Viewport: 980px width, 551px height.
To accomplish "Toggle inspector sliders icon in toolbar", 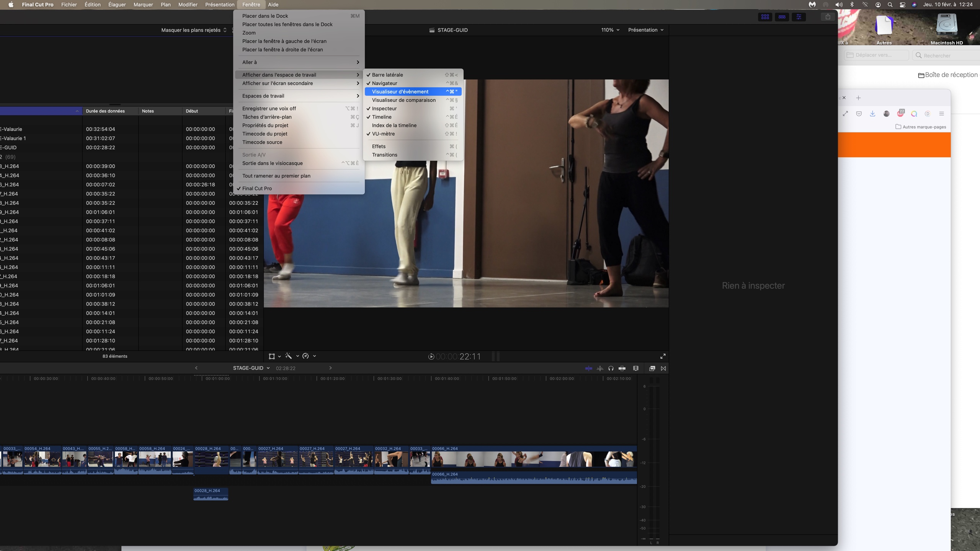I will tap(799, 17).
